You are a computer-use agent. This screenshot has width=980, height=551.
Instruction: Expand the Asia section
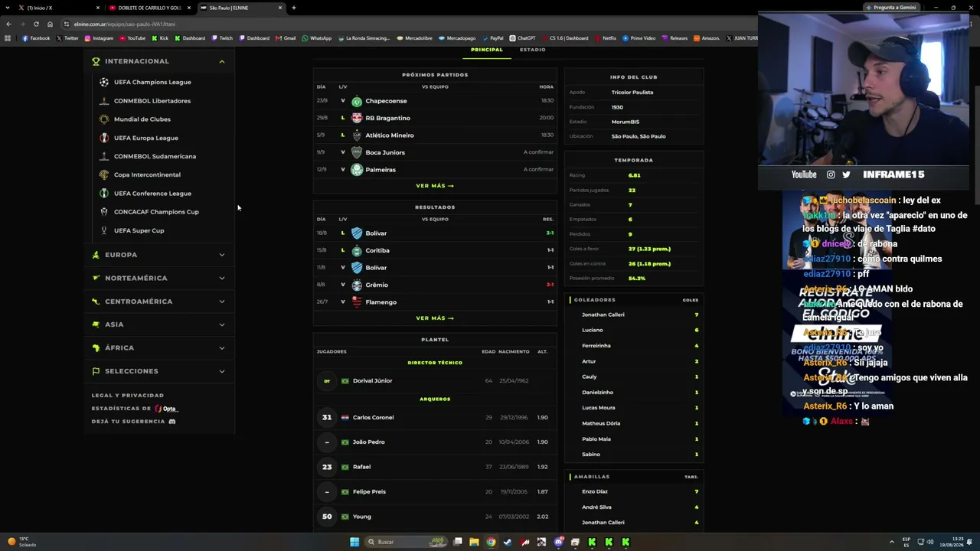(x=158, y=324)
